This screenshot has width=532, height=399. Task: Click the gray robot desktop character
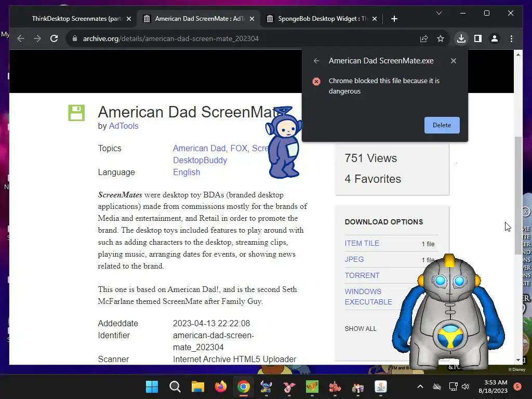tap(448, 312)
